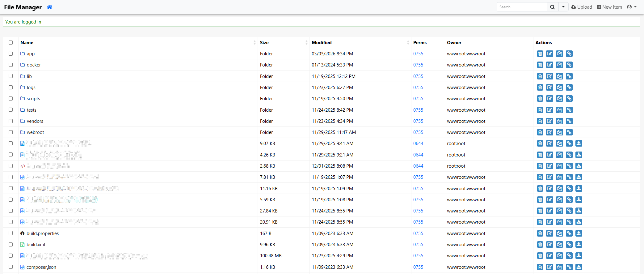Rename the docker folder via edit icon
This screenshot has height=274, width=644.
(x=549, y=65)
